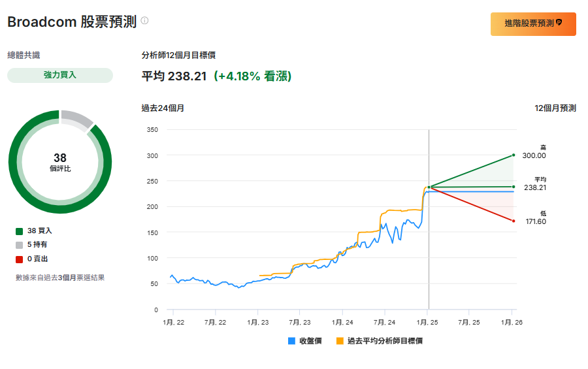This screenshot has width=588, height=369.
Task: Open the 進階股票預測 advanced forecast button
Action: (x=533, y=24)
